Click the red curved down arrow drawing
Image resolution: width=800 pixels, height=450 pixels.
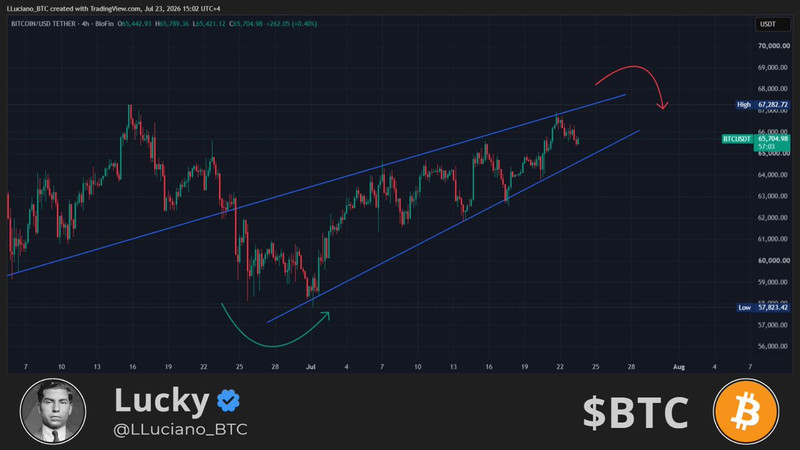pos(633,87)
